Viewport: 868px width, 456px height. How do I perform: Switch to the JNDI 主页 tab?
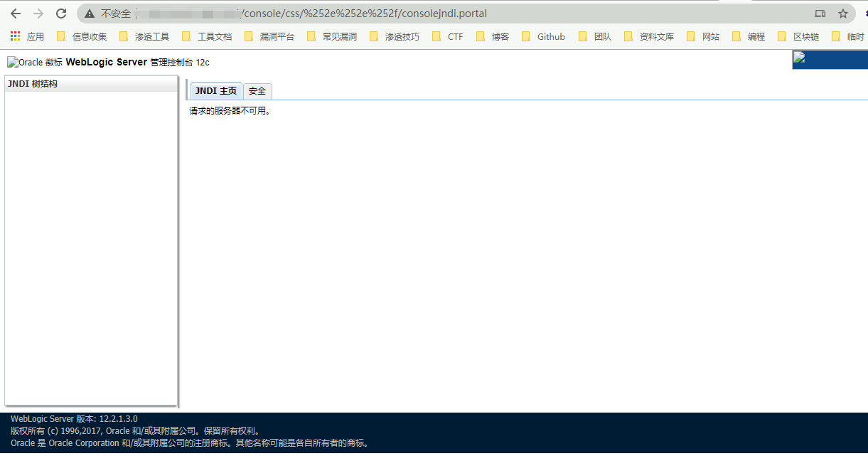(215, 91)
